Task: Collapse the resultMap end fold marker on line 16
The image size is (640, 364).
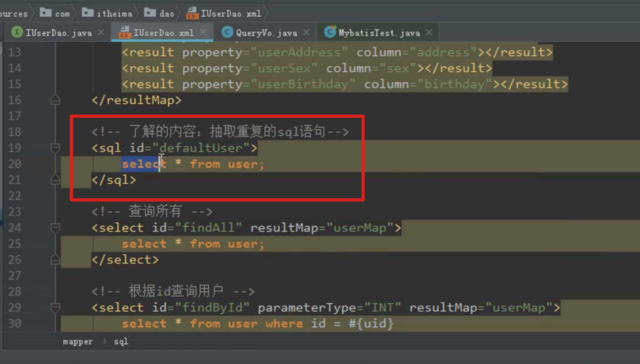Action: (x=55, y=100)
